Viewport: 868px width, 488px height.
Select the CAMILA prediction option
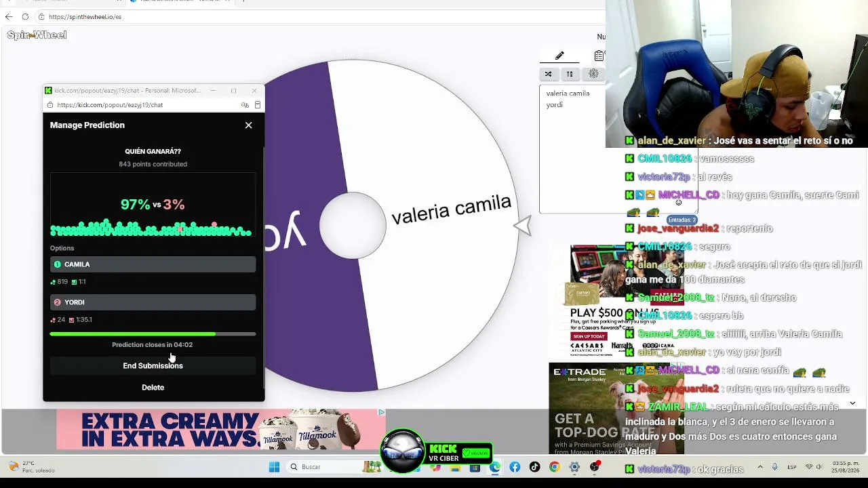pyautogui.click(x=153, y=264)
